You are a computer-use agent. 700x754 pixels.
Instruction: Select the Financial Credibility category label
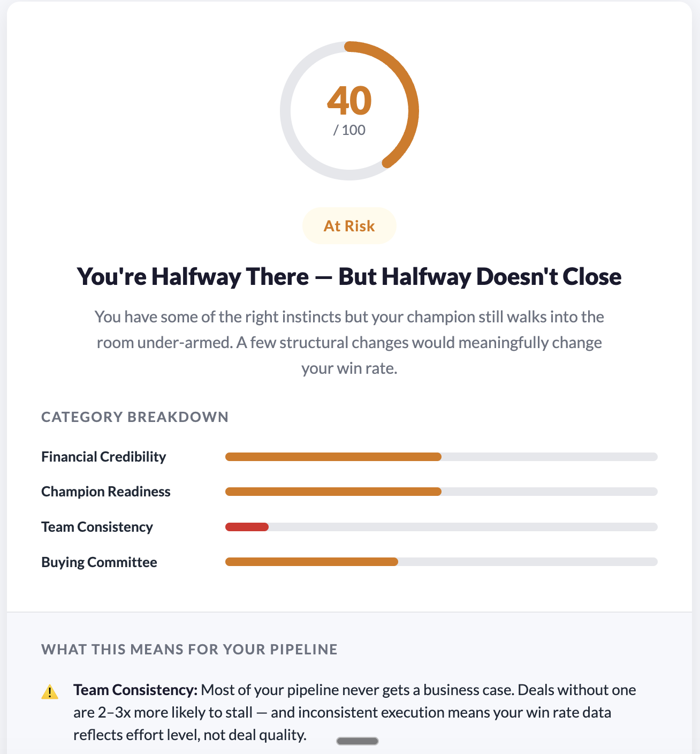(x=104, y=457)
